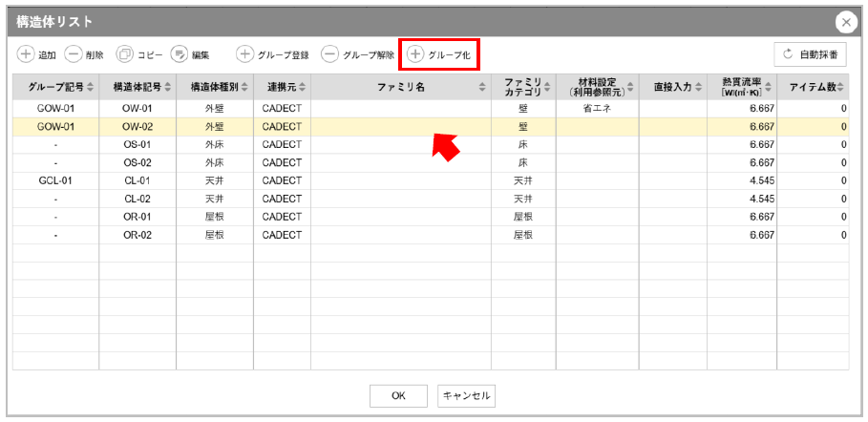868x422 pixels.
Task: Click the 追加 (add) plus icon
Action: point(27,54)
